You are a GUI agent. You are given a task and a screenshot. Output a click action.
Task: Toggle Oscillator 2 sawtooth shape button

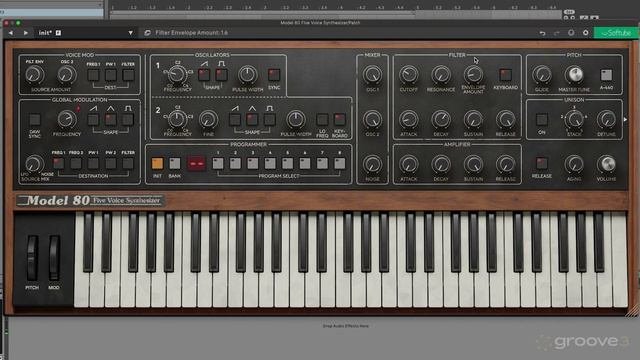[x=235, y=120]
